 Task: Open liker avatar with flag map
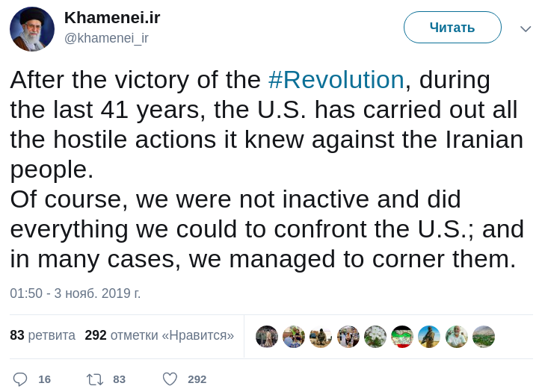pyautogui.click(x=402, y=337)
